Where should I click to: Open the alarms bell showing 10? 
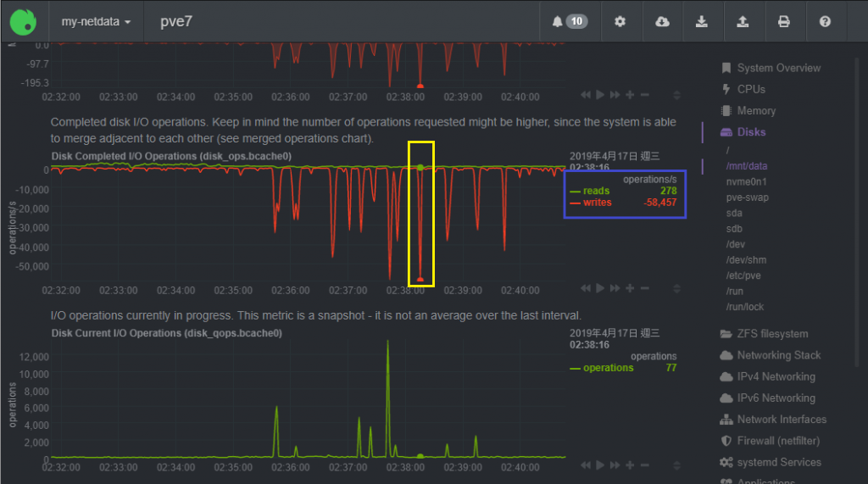[x=570, y=21]
